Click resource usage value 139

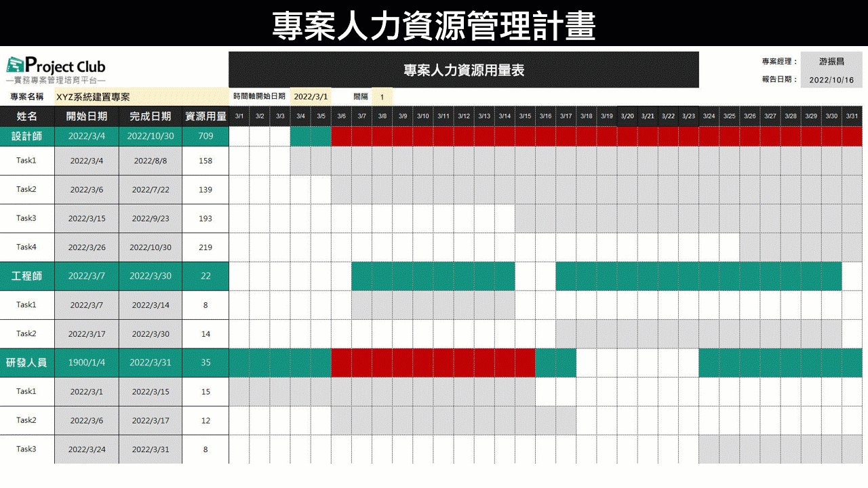click(x=205, y=190)
